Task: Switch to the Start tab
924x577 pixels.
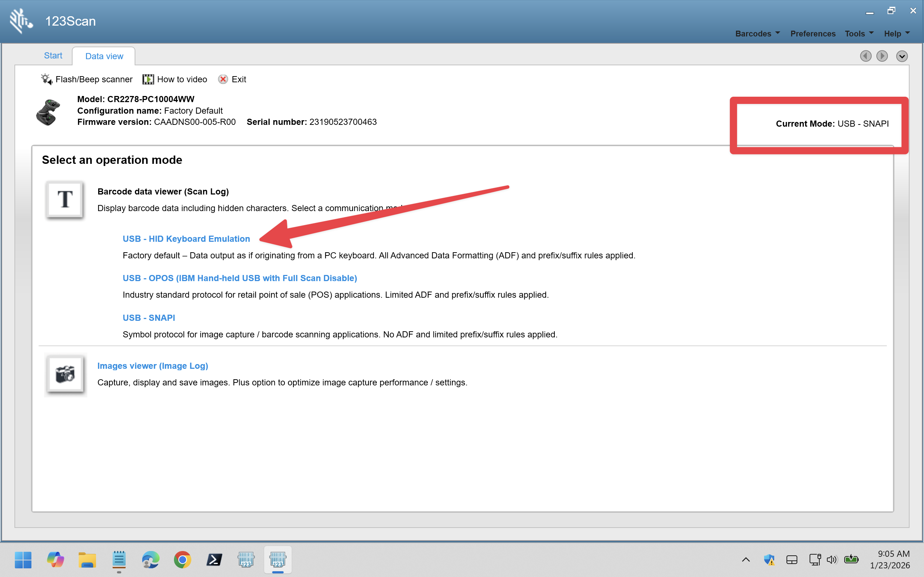Action: [x=53, y=56]
